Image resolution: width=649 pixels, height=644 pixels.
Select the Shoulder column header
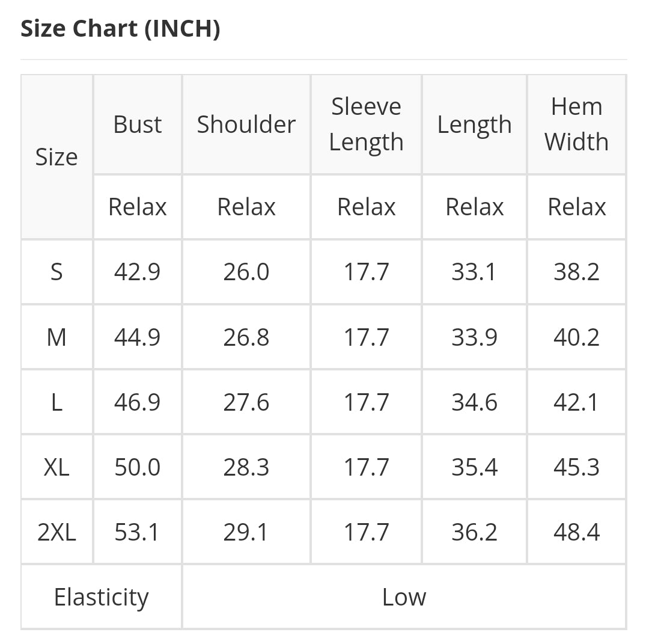(246, 124)
